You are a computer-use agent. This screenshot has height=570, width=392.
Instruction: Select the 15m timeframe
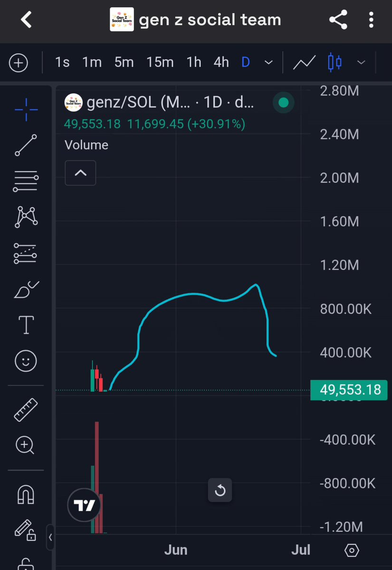[160, 63]
